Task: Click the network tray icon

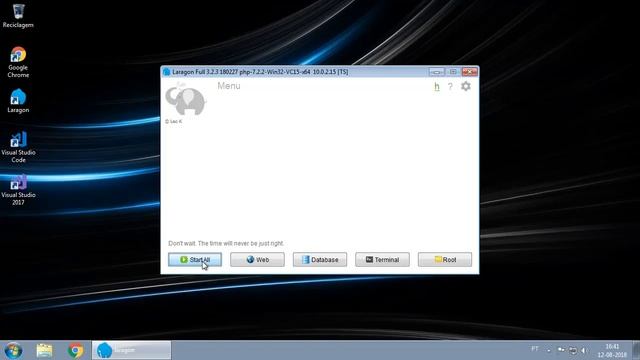Action: tap(573, 351)
